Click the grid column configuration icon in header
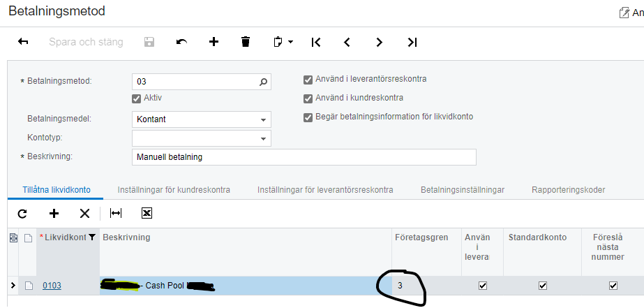This screenshot has height=308, width=644. tap(13, 237)
